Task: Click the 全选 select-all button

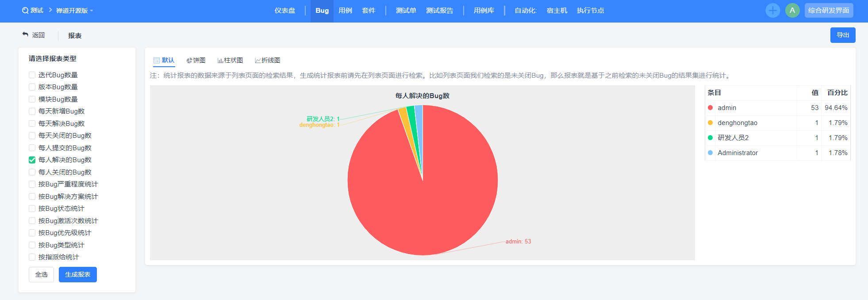Action: [x=41, y=275]
